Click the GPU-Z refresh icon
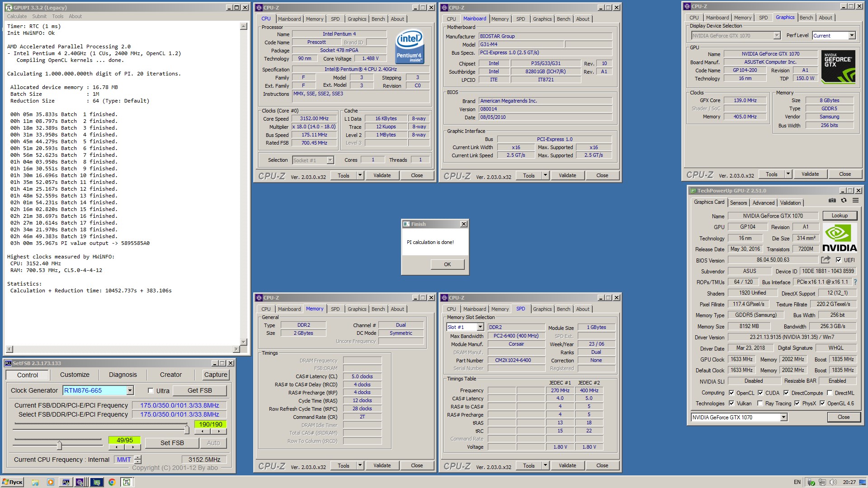The height and width of the screenshot is (488, 868). (x=844, y=201)
